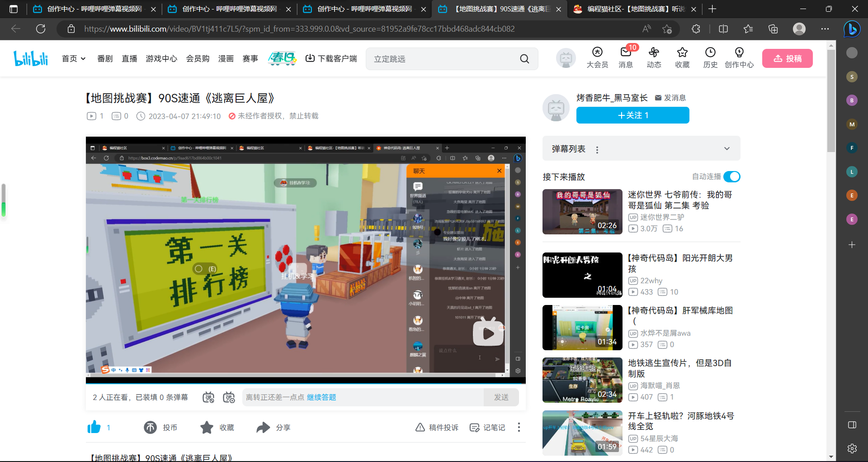Toggle browser split screen icon
Image resolution: width=868 pixels, height=462 pixels.
(723, 29)
